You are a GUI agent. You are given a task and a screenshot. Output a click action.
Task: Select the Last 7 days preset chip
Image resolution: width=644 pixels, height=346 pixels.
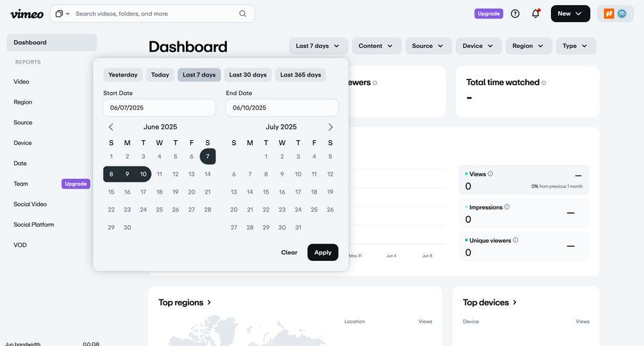pos(199,74)
